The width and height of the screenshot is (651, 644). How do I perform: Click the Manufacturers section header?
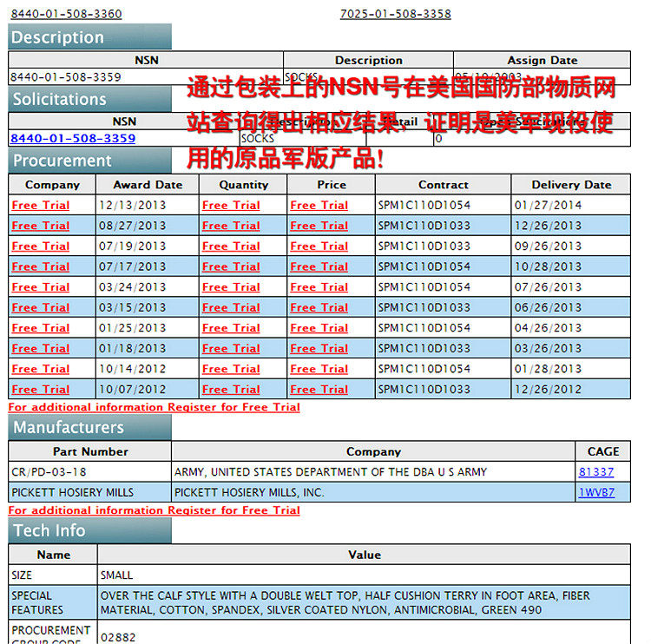89,427
